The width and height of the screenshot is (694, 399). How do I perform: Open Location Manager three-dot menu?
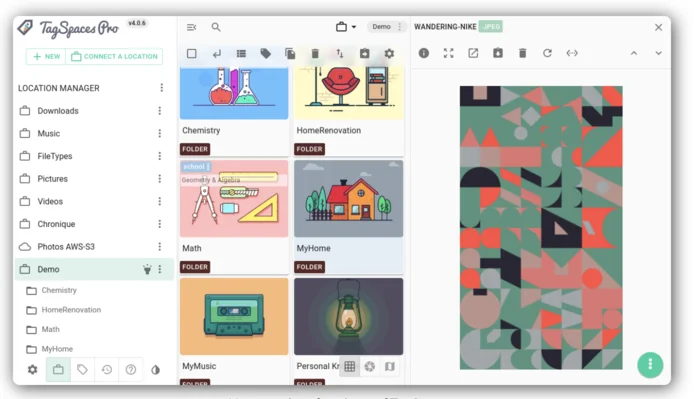(x=162, y=88)
